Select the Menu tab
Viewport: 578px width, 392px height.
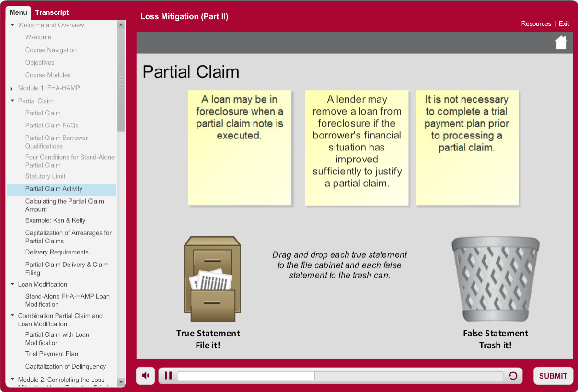[18, 12]
